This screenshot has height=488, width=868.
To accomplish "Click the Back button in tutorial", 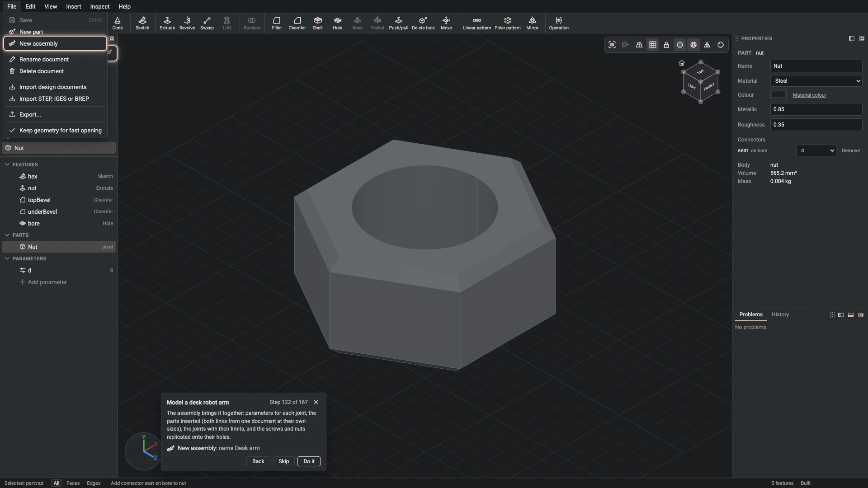I will [258, 461].
